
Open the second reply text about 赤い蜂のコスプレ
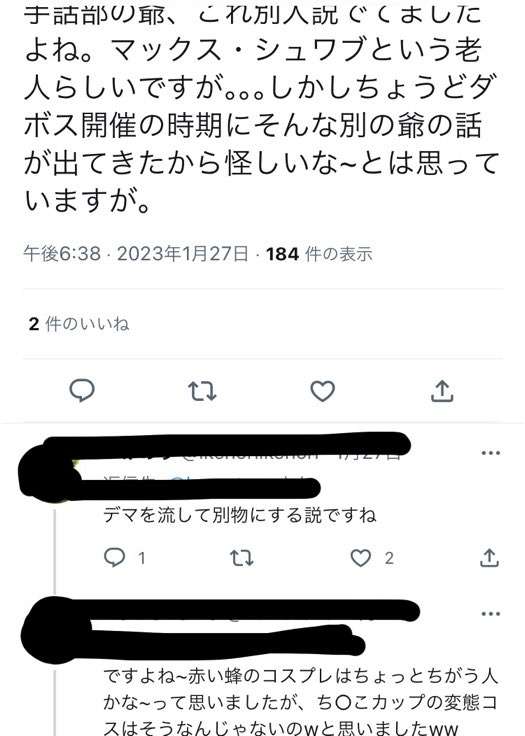pyautogui.click(x=301, y=703)
